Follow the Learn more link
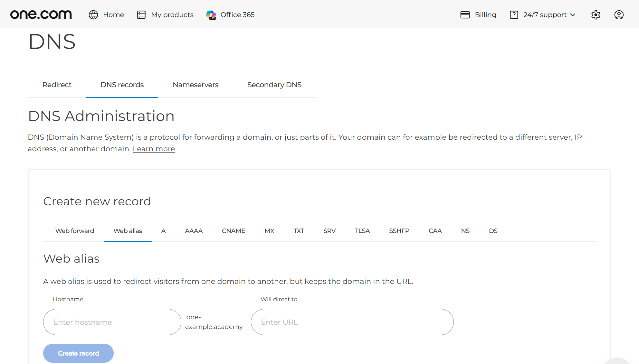Screen dimensions: 639x364 pos(154,149)
